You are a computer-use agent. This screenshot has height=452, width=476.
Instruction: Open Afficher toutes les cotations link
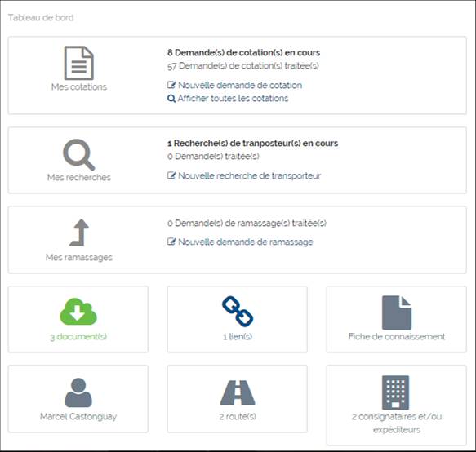[234, 98]
